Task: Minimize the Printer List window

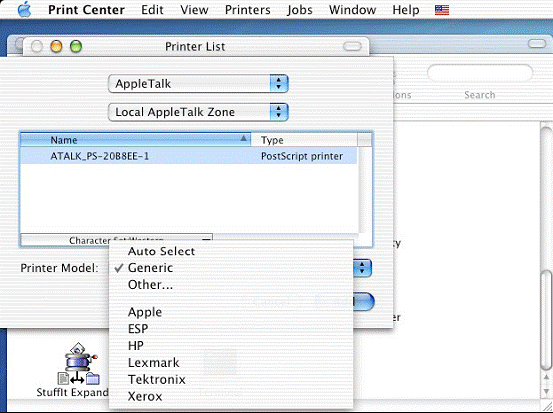Action: pos(56,46)
